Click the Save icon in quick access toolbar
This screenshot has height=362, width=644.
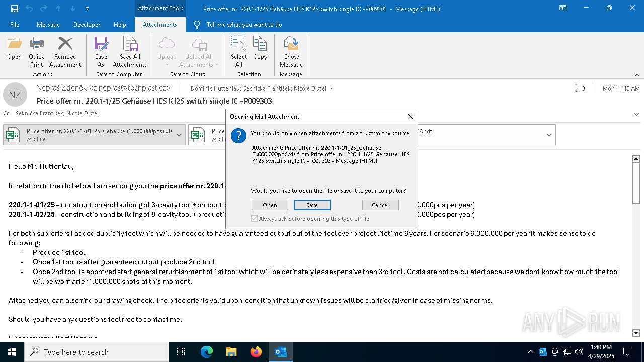click(14, 9)
